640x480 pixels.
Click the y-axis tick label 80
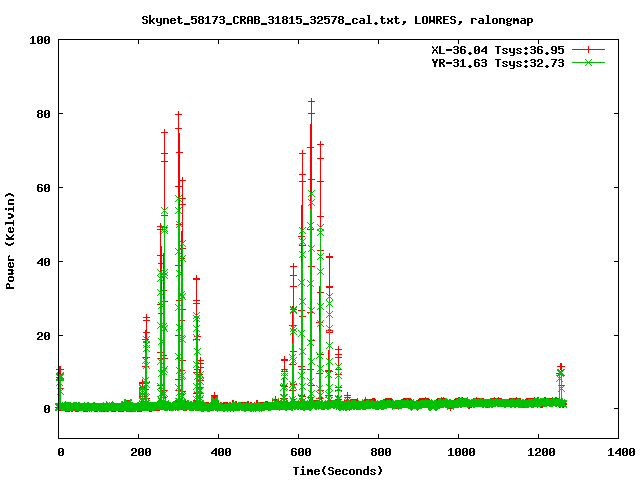click(44, 114)
